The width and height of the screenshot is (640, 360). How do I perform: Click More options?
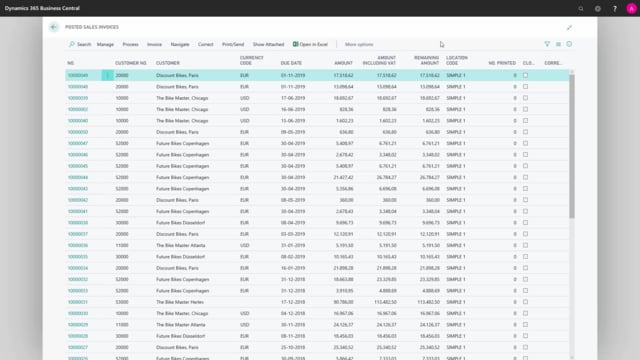(x=359, y=44)
